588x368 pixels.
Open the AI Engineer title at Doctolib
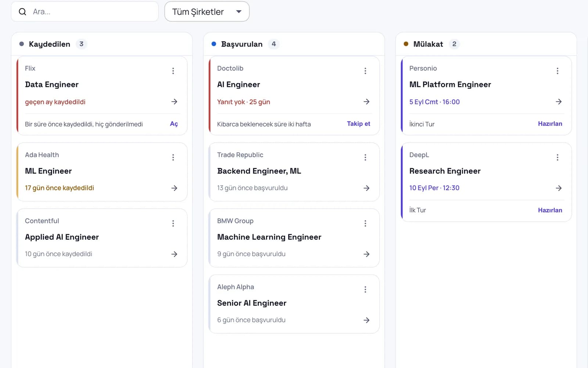click(239, 85)
